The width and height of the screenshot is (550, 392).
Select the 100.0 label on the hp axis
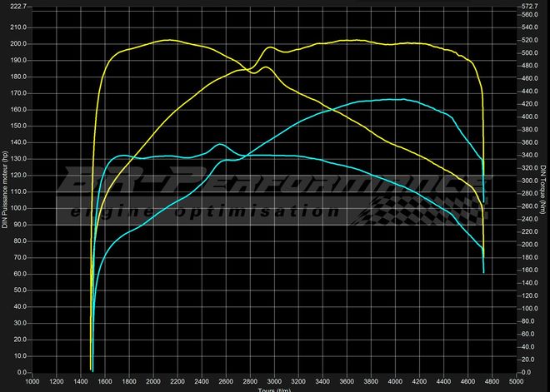tap(18, 208)
